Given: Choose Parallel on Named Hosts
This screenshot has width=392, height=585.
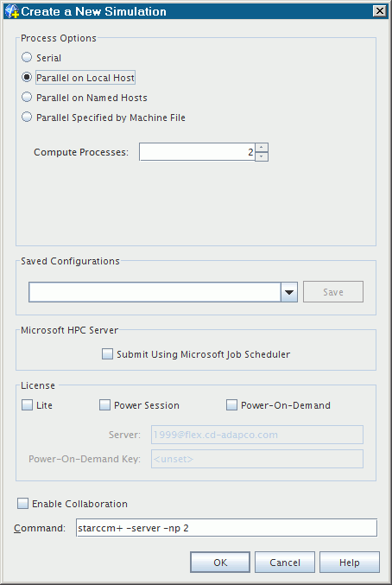Looking at the screenshot, I should coord(27,97).
